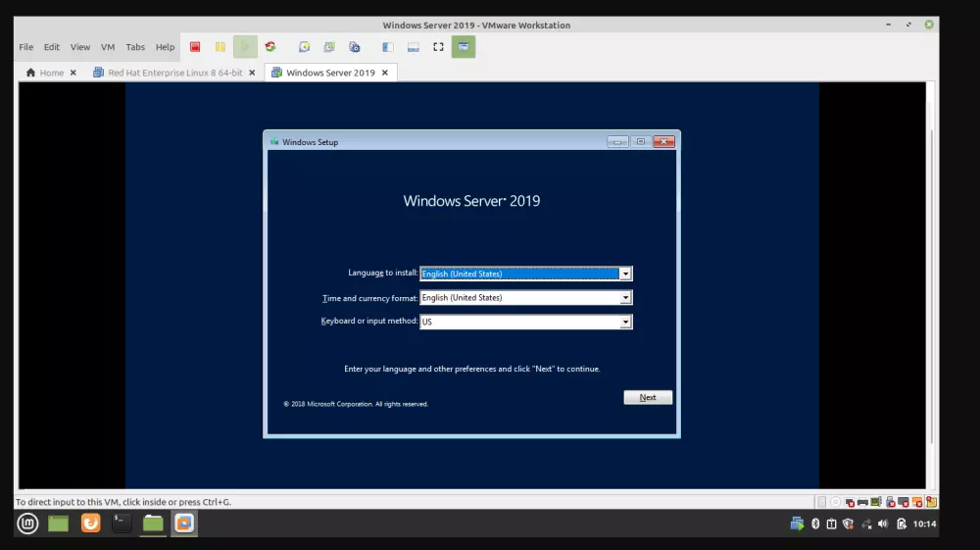
Task: Enter full screen mode via toolbar icon
Action: coord(438,47)
